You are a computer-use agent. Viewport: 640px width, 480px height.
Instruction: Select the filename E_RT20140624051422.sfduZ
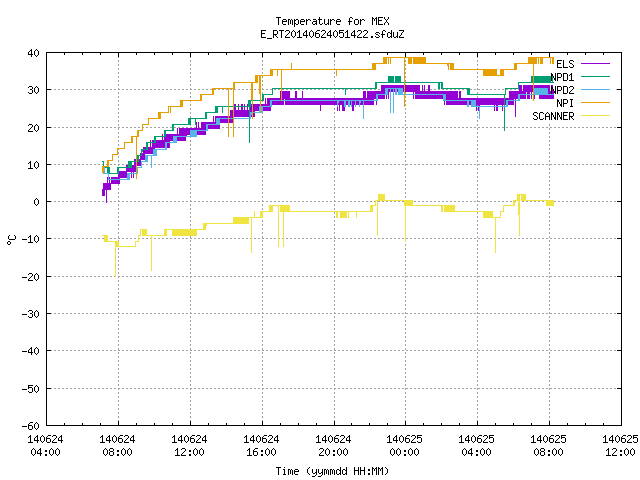(x=332, y=34)
